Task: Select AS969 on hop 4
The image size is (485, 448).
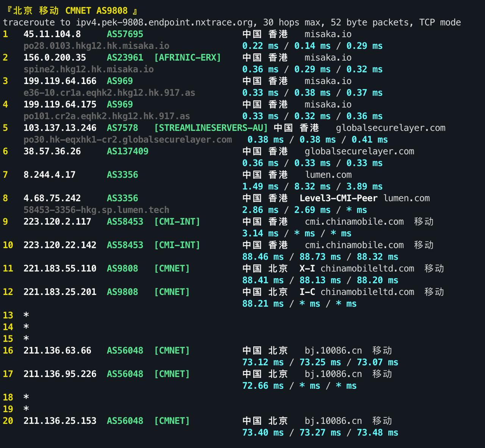Action: [x=120, y=104]
